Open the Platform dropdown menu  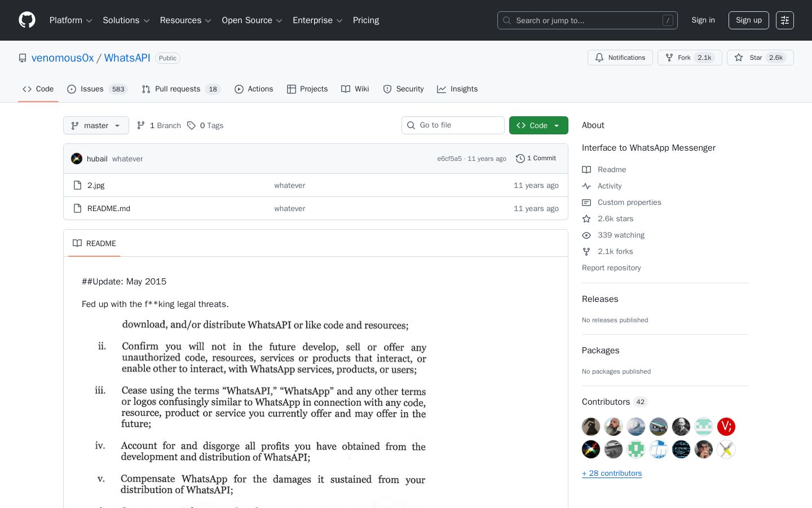[x=70, y=20]
